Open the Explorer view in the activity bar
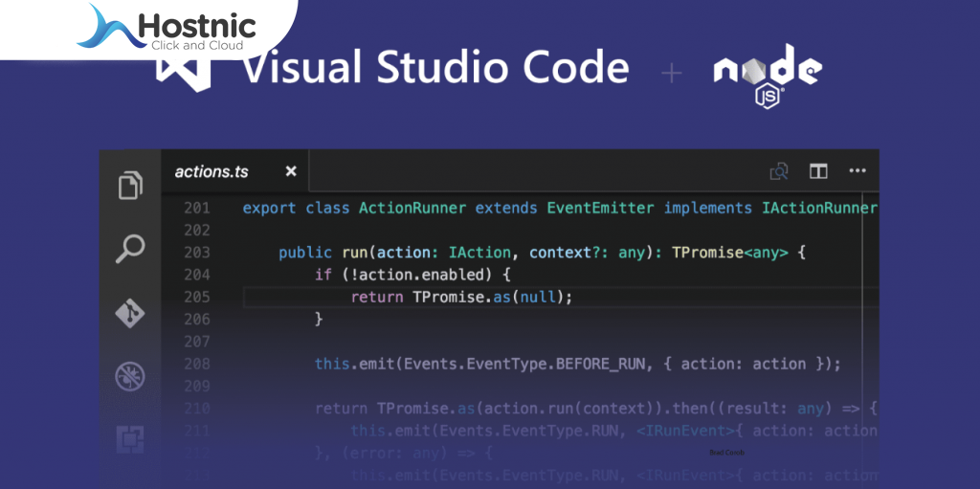Viewport: 980px width, 489px height. point(130,184)
